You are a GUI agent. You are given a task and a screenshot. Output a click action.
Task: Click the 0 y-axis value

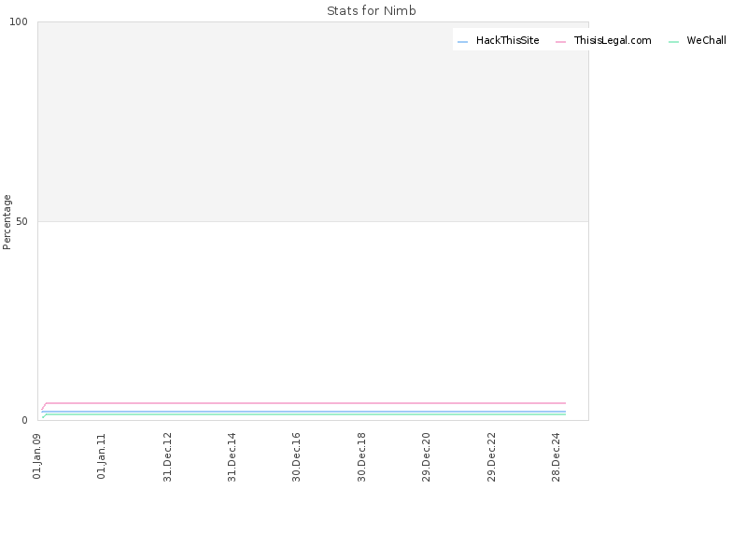(25, 421)
